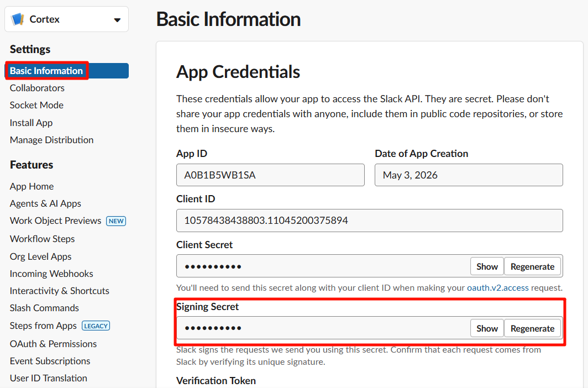588x388 pixels.
Task: Open Incoming Webhooks page
Action: [51, 274]
